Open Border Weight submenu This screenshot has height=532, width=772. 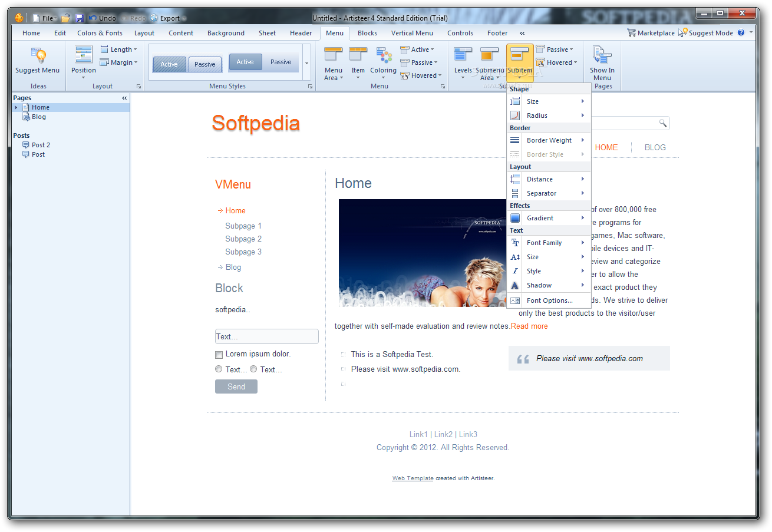(549, 140)
